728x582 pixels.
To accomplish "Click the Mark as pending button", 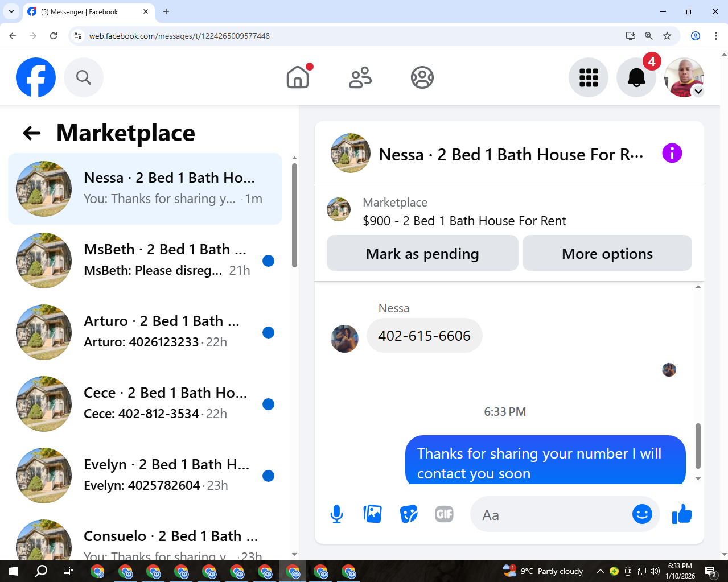I will (x=422, y=253).
